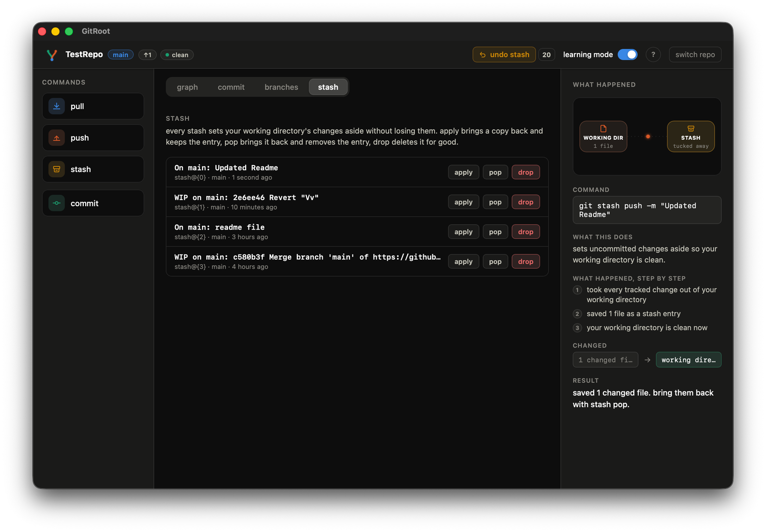Image resolution: width=766 pixels, height=532 pixels.
Task: Apply the 'Updated Readme' stash
Action: (x=463, y=172)
